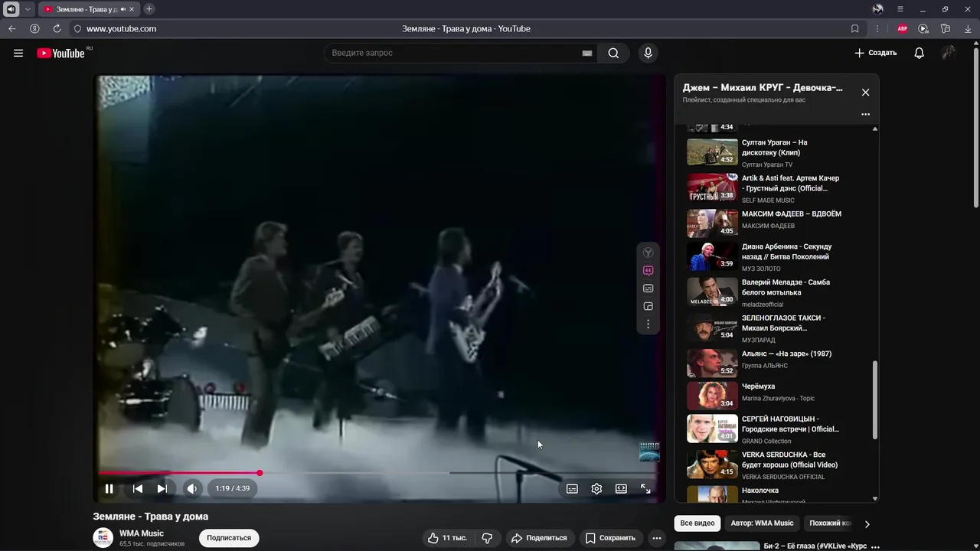
Task: Like the video (11 тыс.)
Action: pyautogui.click(x=447, y=538)
